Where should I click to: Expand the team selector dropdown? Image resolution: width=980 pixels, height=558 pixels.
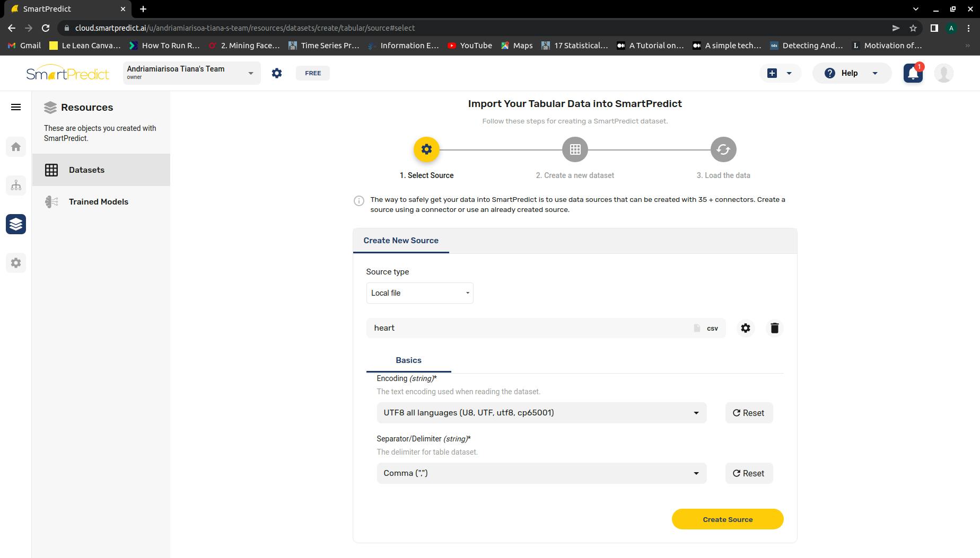click(251, 73)
